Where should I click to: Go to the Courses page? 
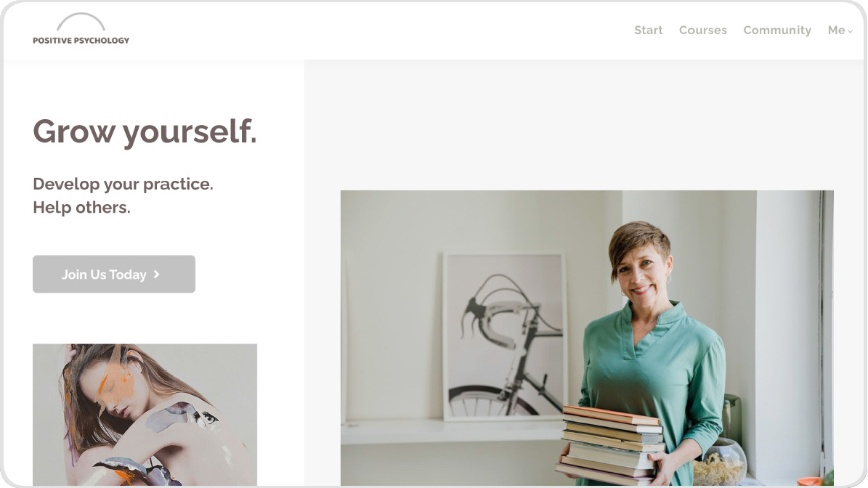(702, 30)
